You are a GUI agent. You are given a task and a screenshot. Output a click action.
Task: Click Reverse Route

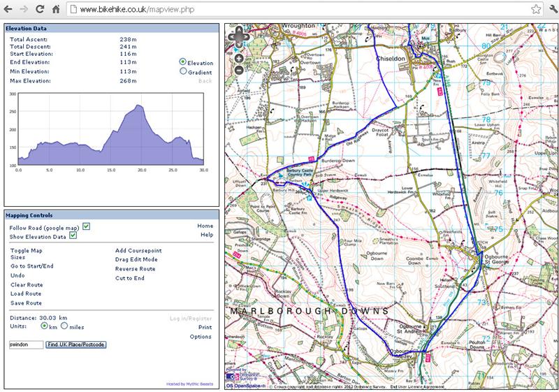coord(135,268)
